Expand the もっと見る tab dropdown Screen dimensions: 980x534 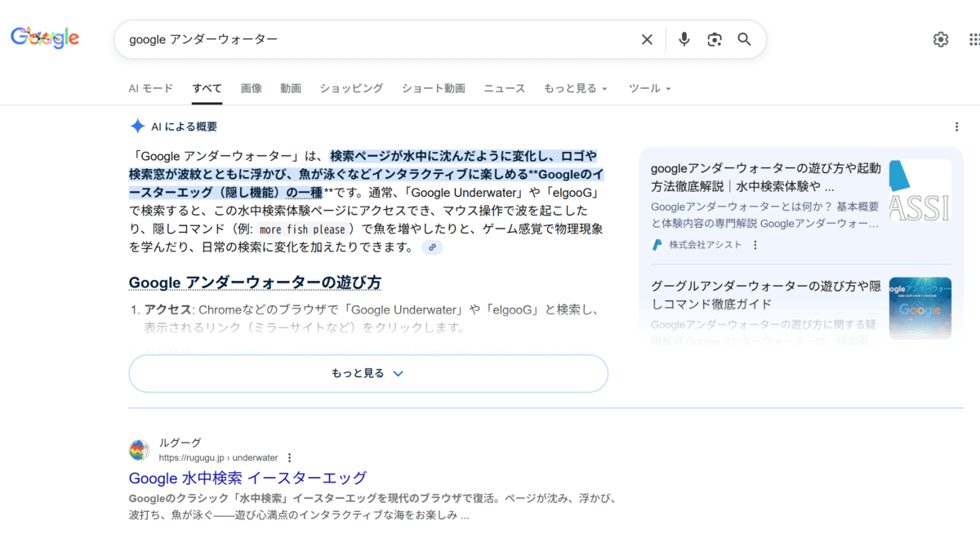[x=576, y=88]
